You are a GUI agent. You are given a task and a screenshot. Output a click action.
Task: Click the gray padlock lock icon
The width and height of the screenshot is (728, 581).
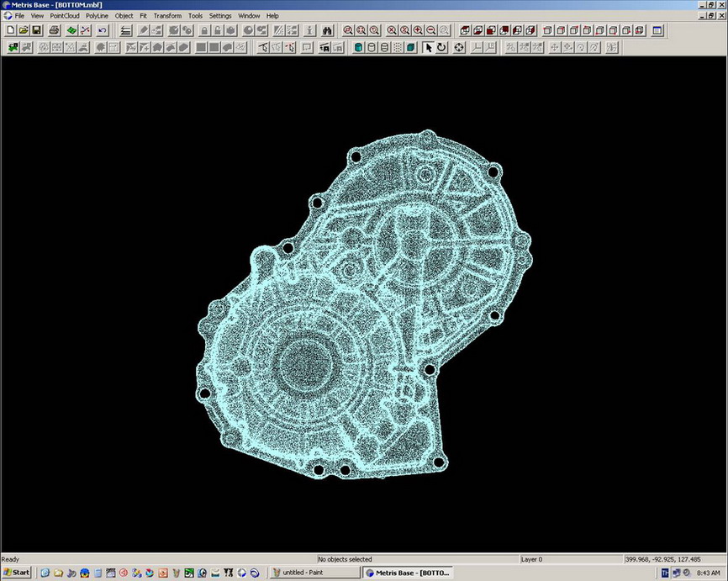(x=204, y=30)
